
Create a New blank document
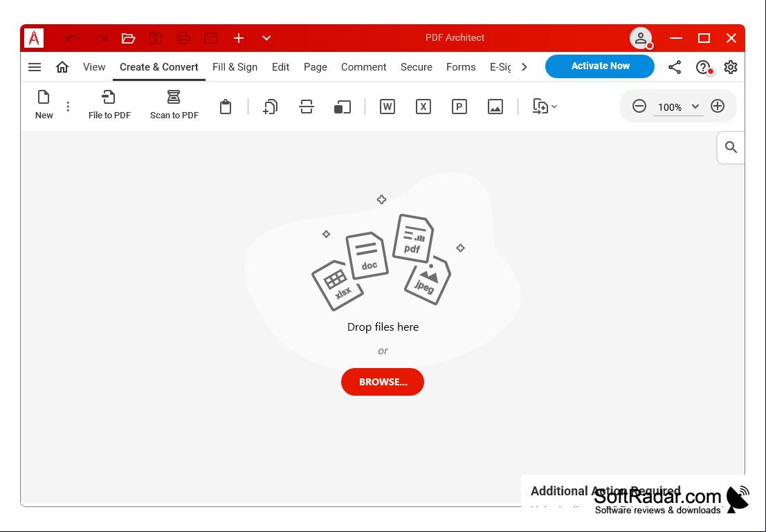[x=44, y=104]
